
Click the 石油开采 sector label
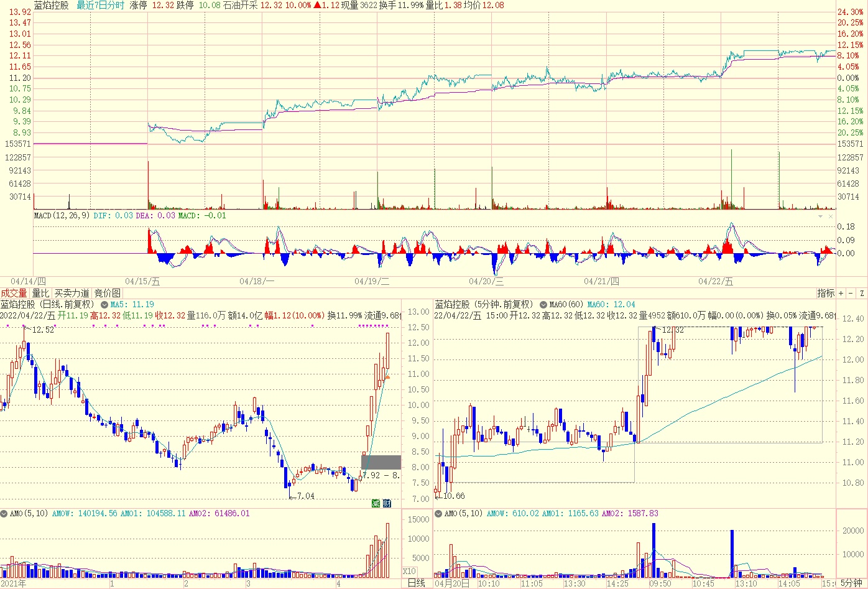240,5
